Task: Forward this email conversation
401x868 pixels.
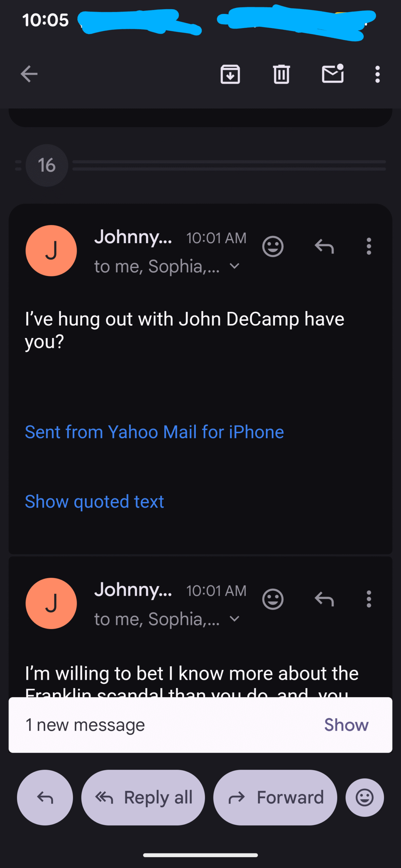Action: coord(275,797)
